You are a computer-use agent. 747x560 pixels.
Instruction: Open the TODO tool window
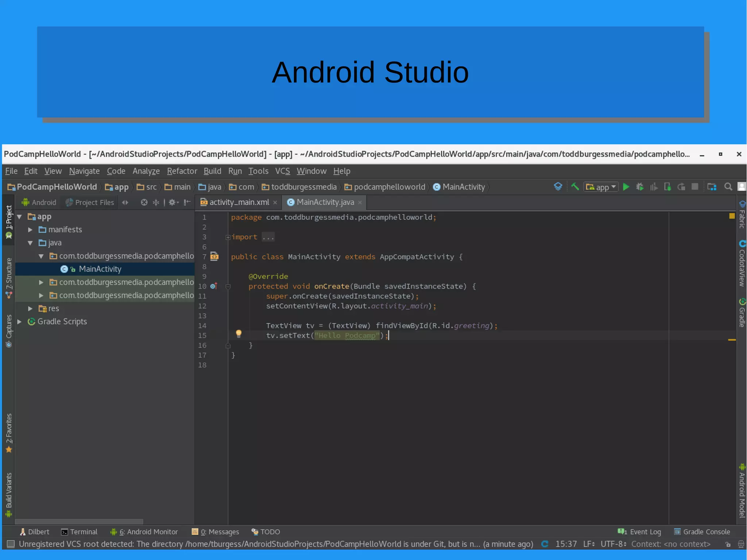[266, 532]
